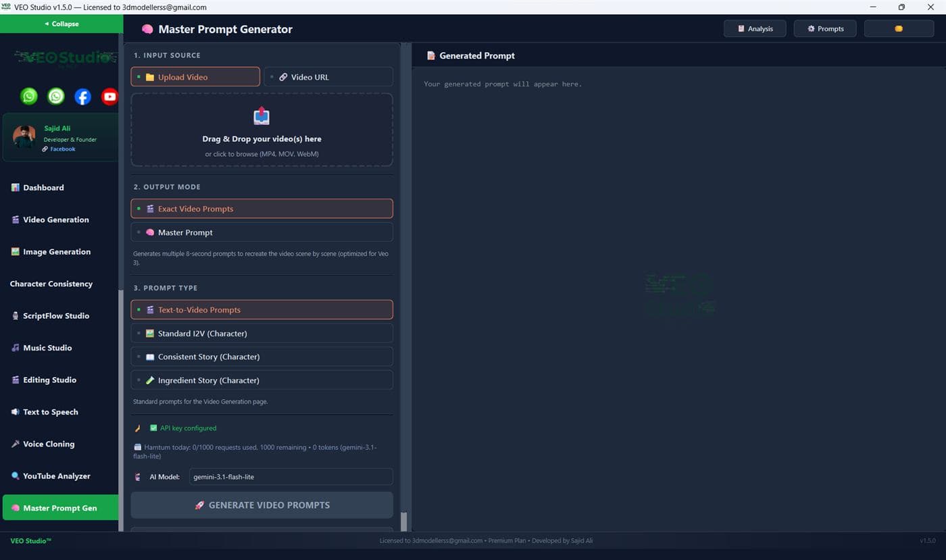Go to Video Generation page

[x=59, y=220]
